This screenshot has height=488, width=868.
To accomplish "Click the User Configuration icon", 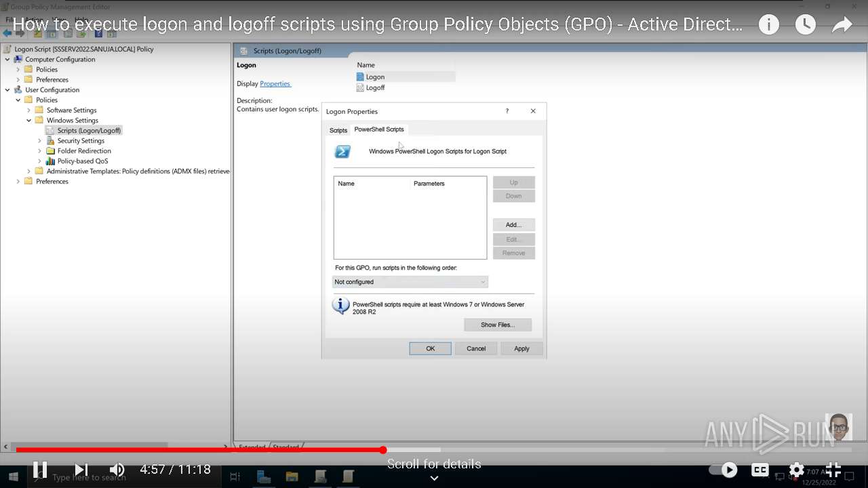I will (18, 89).
